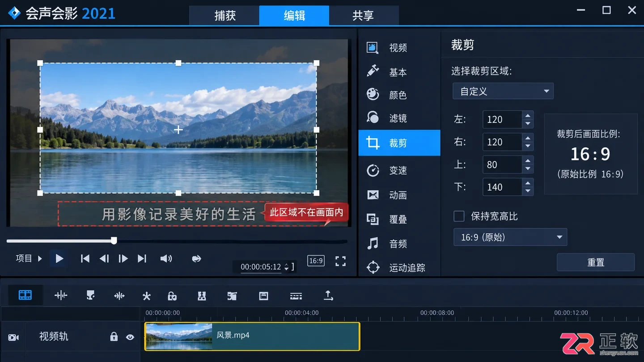Viewport: 644px width, 362px height.
Task: Click the 上 crop value field
Action: tap(503, 164)
